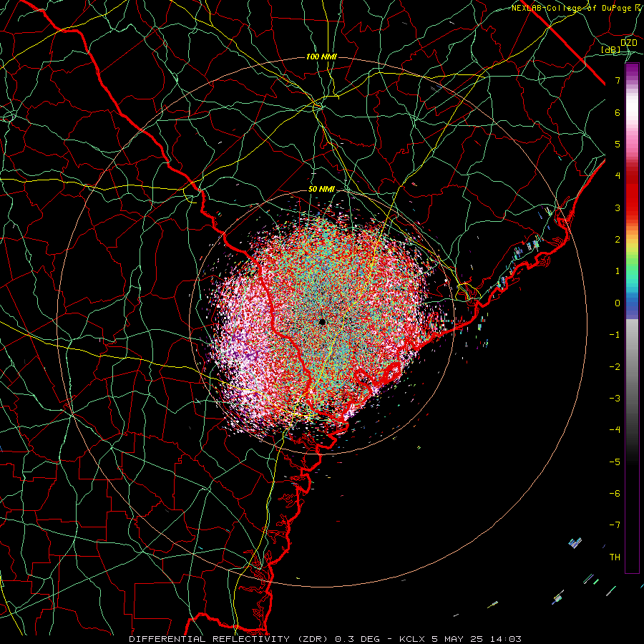Image resolution: width=644 pixels, height=644 pixels.
Task: Click the red segment of the color bar
Action: click(632, 193)
